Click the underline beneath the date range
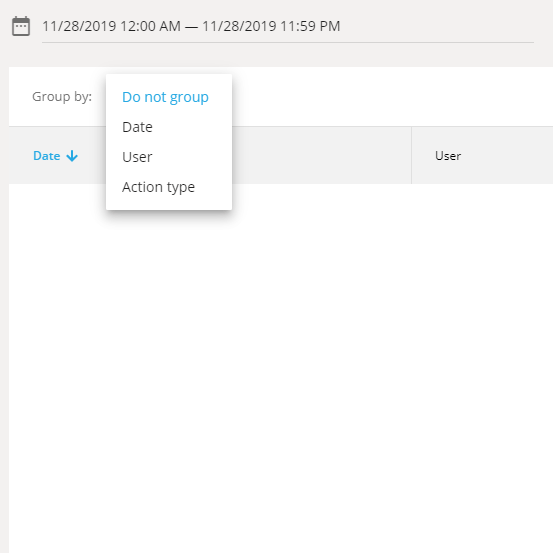Viewport: 553px width, 553px height. (x=288, y=42)
